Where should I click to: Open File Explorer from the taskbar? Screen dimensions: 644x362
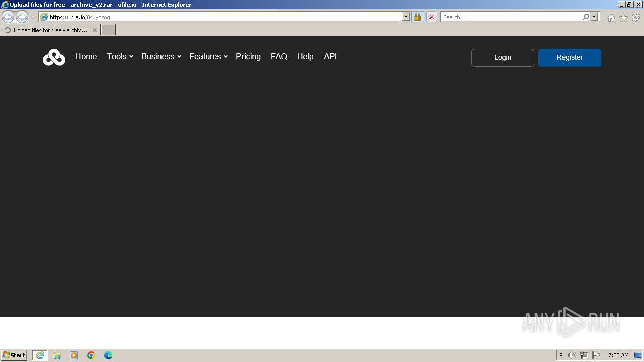57,355
